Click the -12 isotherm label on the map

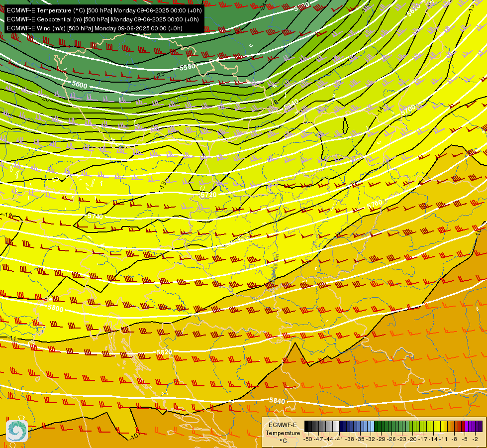7,215
